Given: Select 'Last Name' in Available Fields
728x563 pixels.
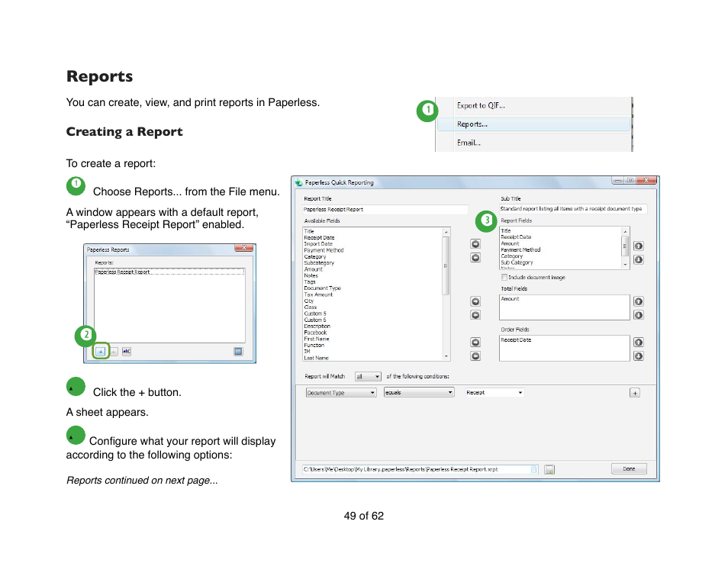Looking at the screenshot, I should (316, 359).
